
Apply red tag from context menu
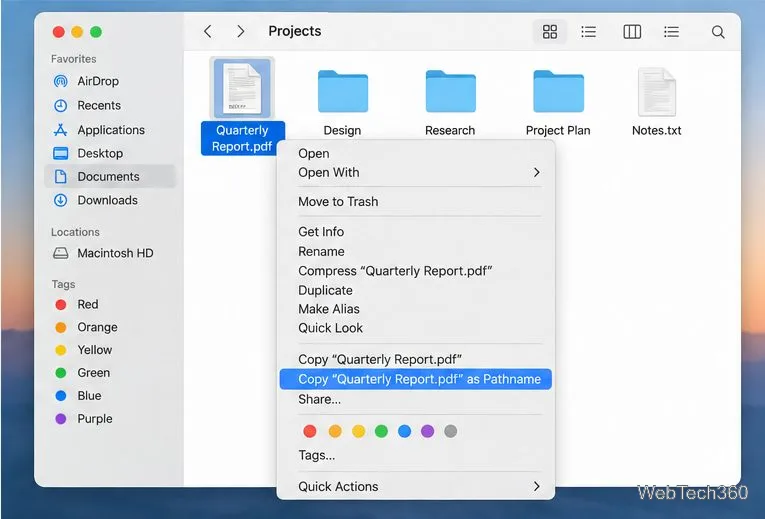click(310, 431)
